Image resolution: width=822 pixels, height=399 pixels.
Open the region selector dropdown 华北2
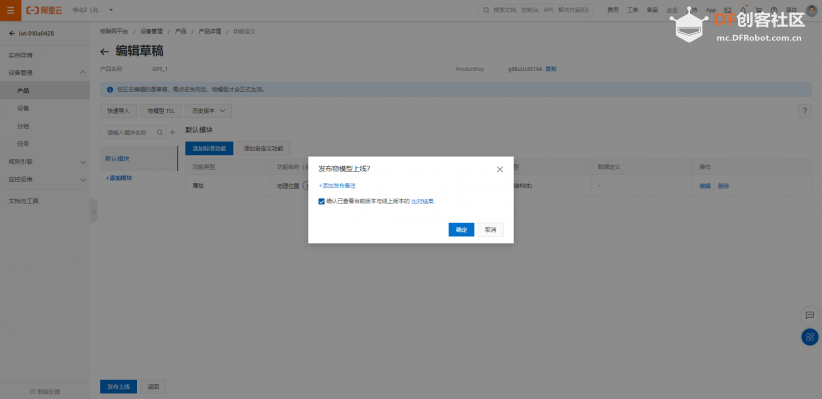93,10
